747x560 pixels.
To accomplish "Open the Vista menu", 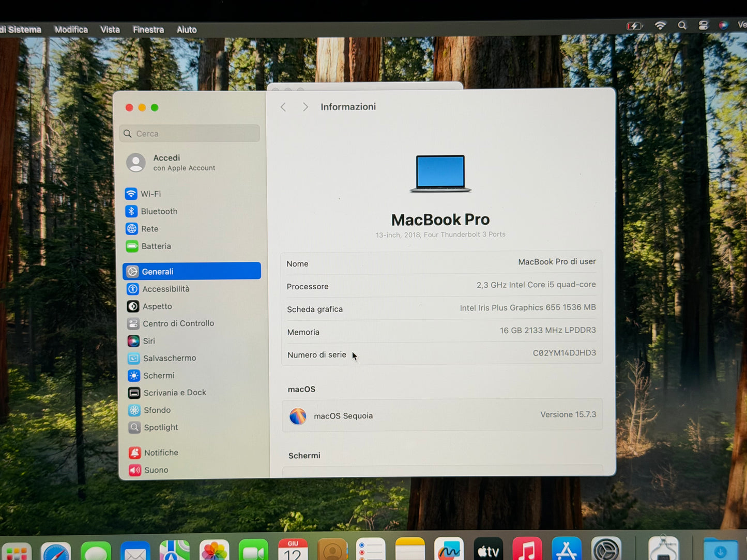I will point(110,29).
